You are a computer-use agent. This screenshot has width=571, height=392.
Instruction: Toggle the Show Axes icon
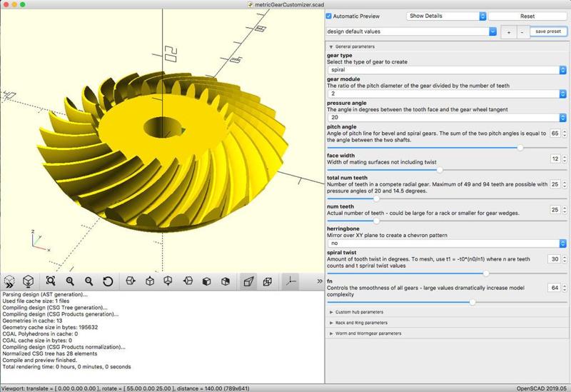coord(290,281)
